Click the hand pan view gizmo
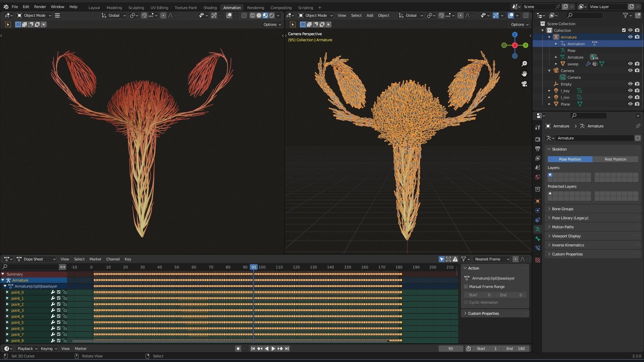The height and width of the screenshot is (362, 644). [524, 74]
